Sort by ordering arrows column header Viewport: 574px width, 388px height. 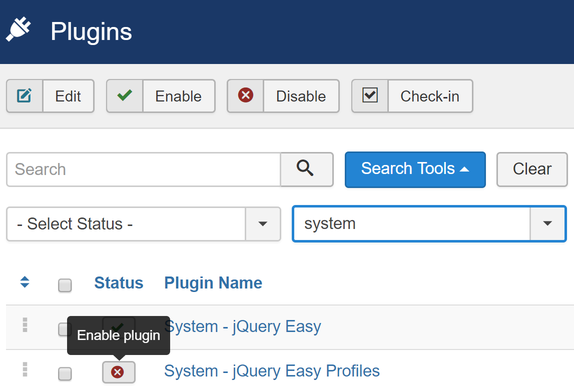[x=25, y=282]
